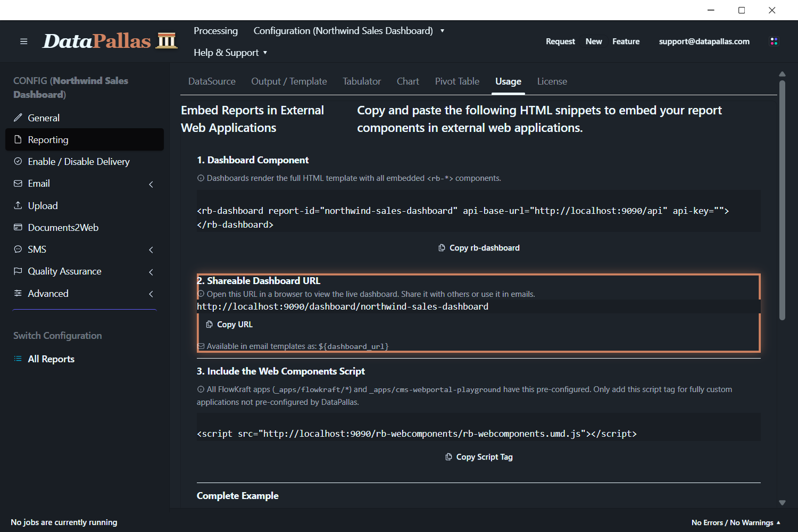Click the shareable dashboard URL text
The image size is (798, 532).
click(343, 306)
